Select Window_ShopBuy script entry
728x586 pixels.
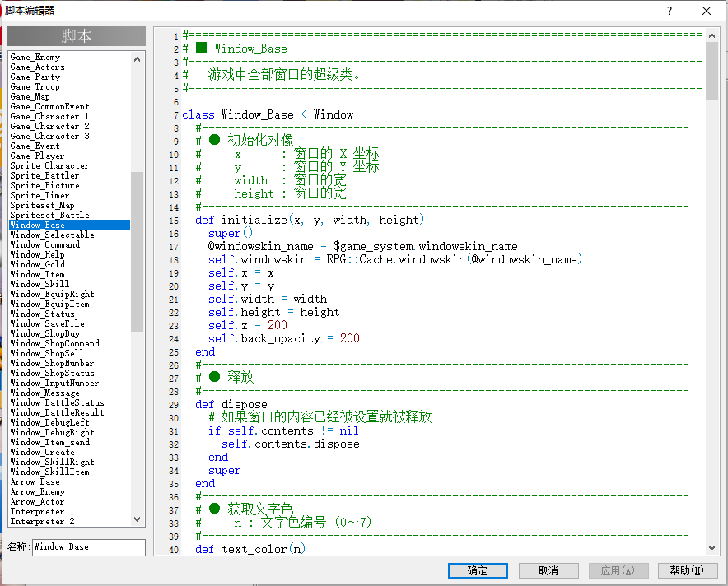point(45,333)
